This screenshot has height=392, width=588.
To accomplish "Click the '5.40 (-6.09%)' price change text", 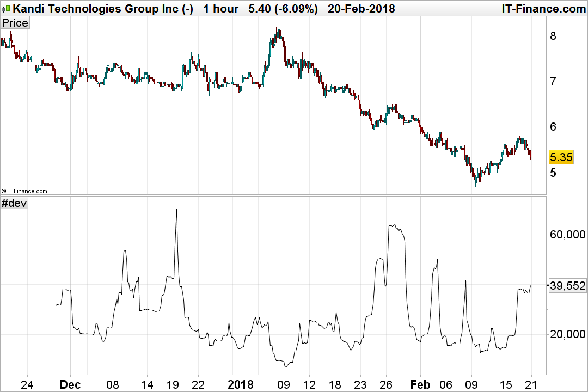I will pos(283,8).
